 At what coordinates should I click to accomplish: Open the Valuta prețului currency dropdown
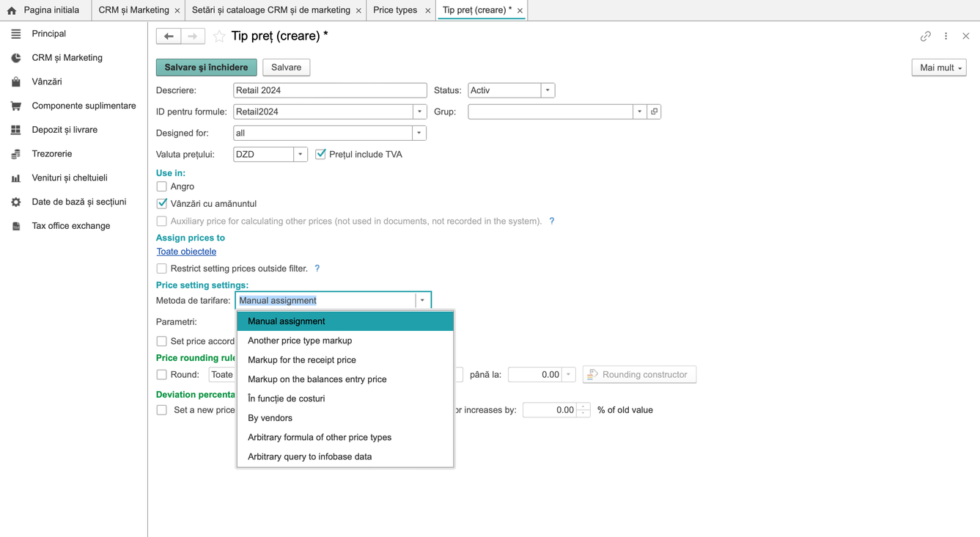click(x=301, y=154)
